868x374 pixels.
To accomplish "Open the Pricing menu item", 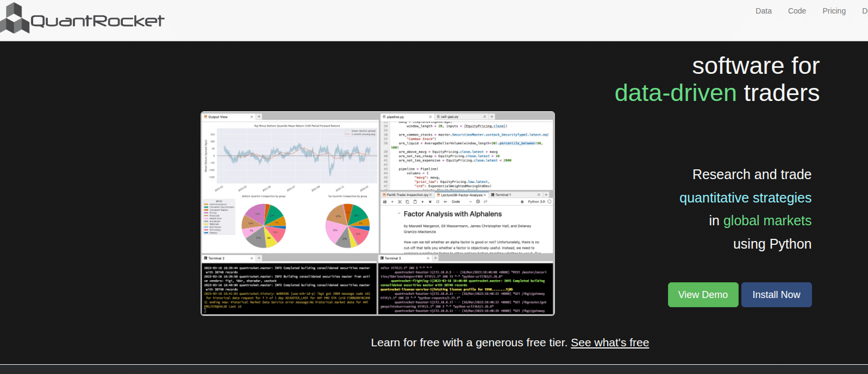I will [x=834, y=11].
